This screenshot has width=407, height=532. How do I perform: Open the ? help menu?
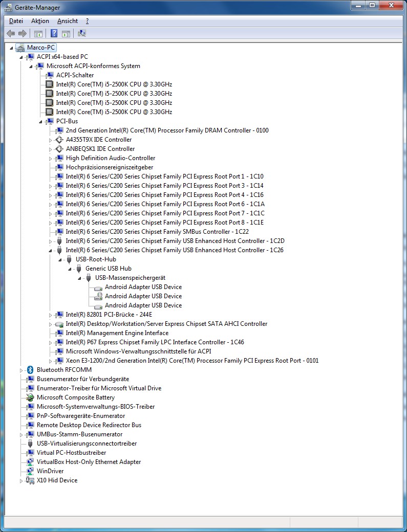point(87,21)
